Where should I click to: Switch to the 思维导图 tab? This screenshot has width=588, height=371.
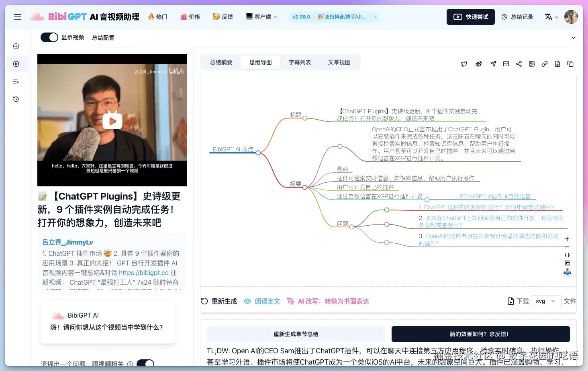(x=261, y=62)
